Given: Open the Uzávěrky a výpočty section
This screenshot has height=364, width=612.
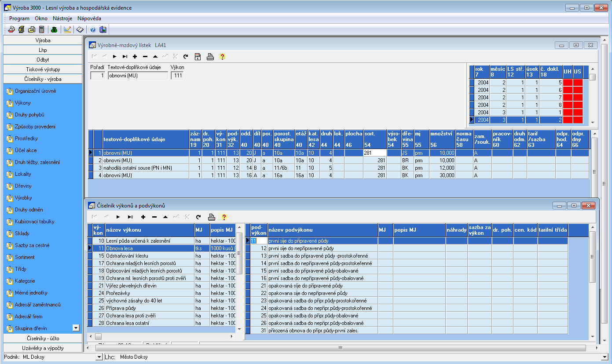Looking at the screenshot, I should (43, 348).
